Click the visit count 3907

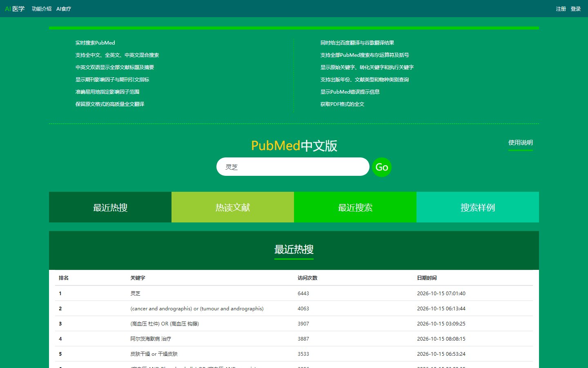pyautogui.click(x=303, y=323)
